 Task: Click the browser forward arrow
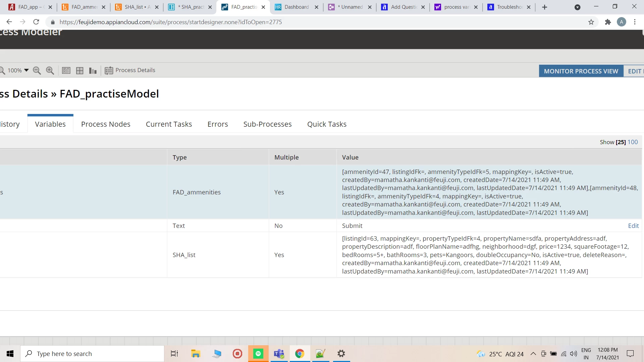tap(22, 22)
